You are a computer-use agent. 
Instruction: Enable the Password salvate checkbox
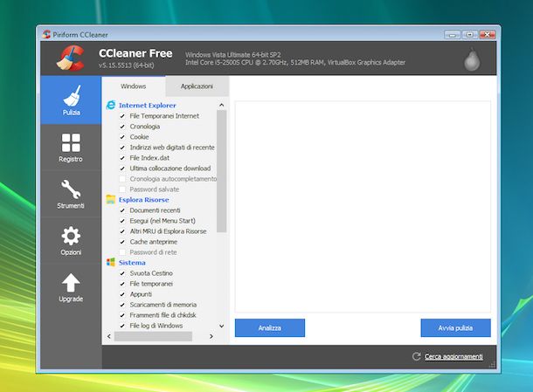[122, 189]
